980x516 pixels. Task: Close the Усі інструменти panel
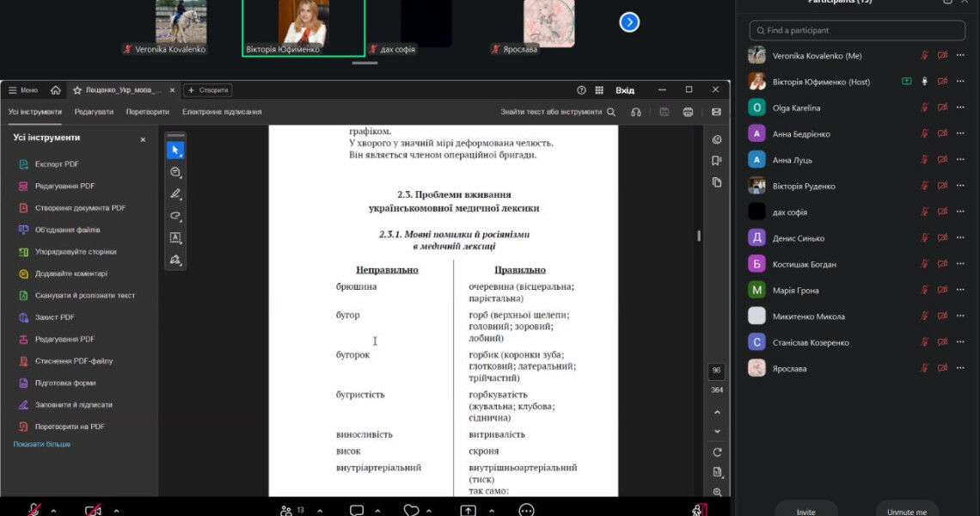(143, 139)
